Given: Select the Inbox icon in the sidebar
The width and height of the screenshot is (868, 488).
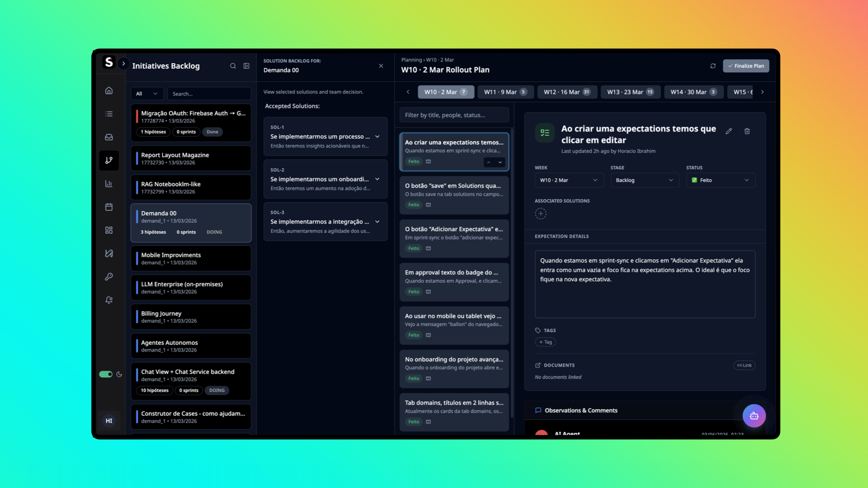Looking at the screenshot, I should 109,137.
